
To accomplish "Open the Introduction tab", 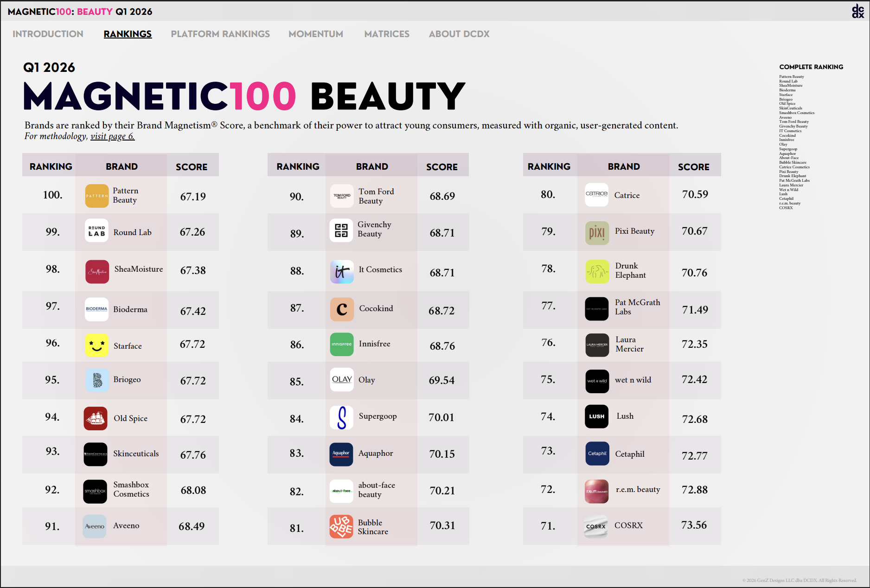I will click(x=48, y=34).
